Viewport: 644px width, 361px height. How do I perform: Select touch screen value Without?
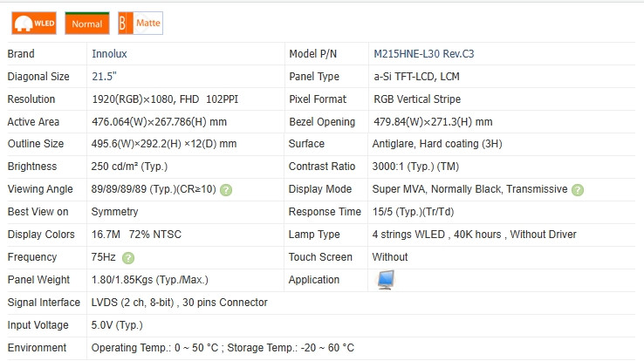pyautogui.click(x=390, y=257)
